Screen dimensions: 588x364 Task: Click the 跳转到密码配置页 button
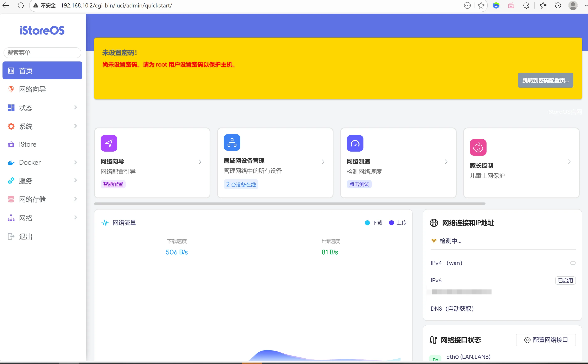[x=545, y=80]
